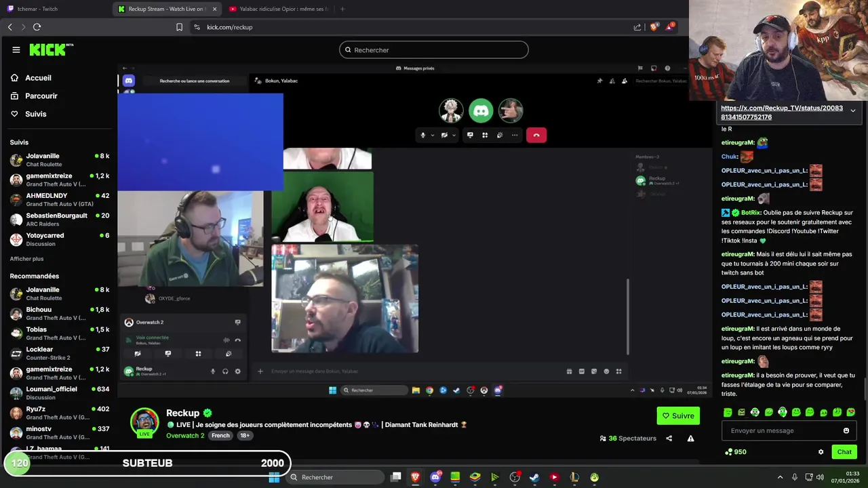Open Brave Rewards triangle icon
The height and width of the screenshot is (488, 868).
pyautogui.click(x=670, y=27)
